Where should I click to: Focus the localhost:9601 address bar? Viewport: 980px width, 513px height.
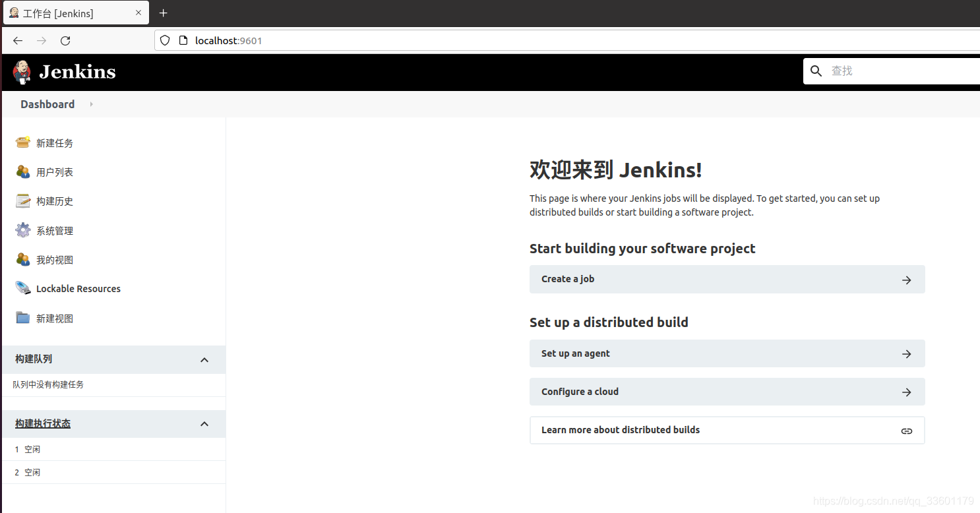pos(567,40)
